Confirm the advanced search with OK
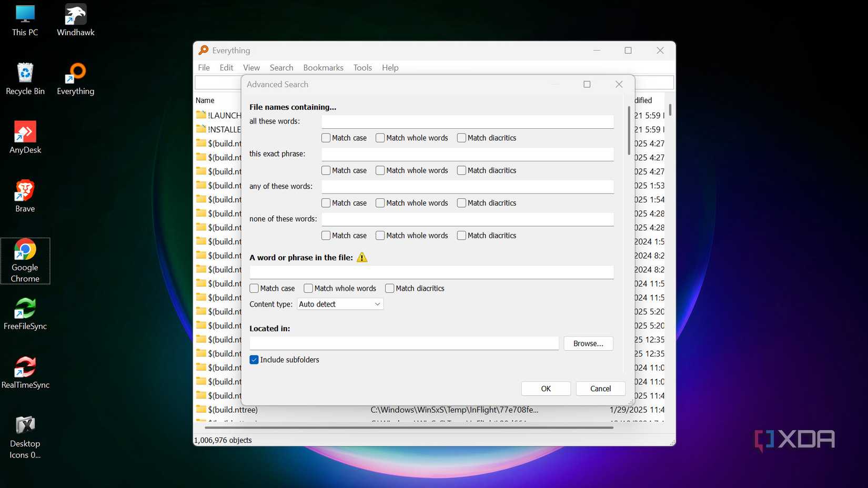 [546, 389]
